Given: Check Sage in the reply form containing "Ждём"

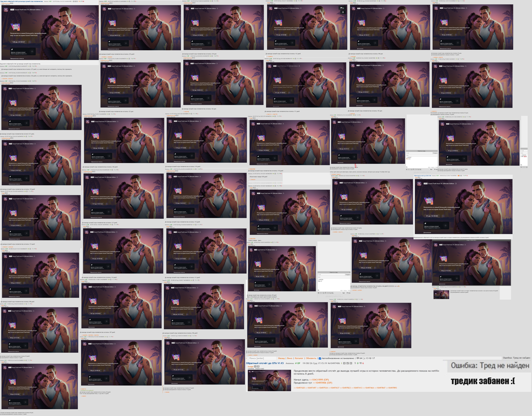Looking at the screenshot, I should click(x=342, y=293).
